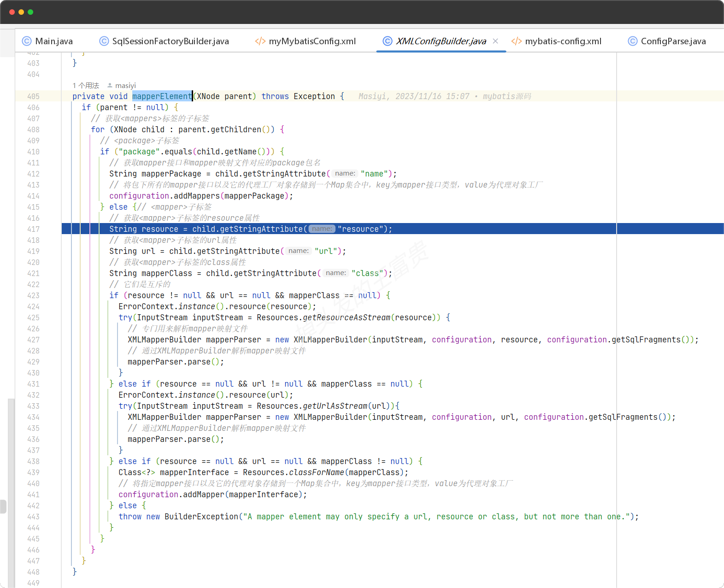This screenshot has height=588, width=724.
Task: Click addMapper call on line 441
Action: tap(204, 494)
